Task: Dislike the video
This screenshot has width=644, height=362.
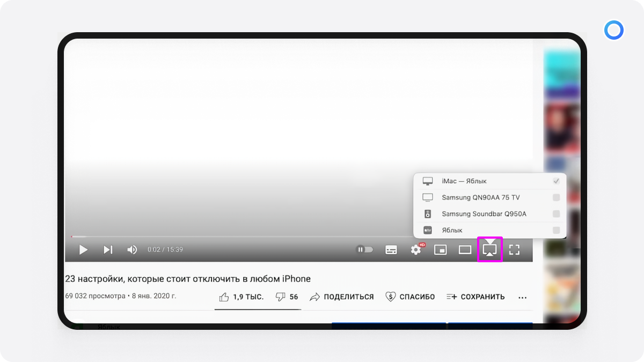Action: click(x=287, y=297)
